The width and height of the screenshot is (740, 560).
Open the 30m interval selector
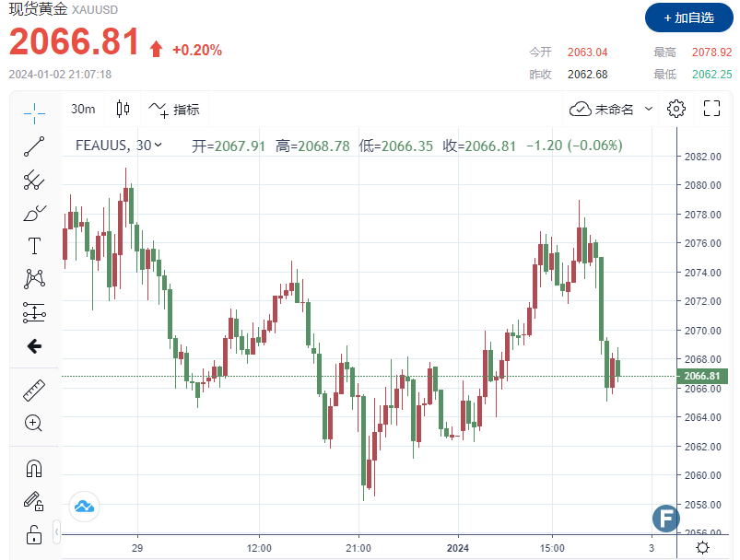point(83,109)
